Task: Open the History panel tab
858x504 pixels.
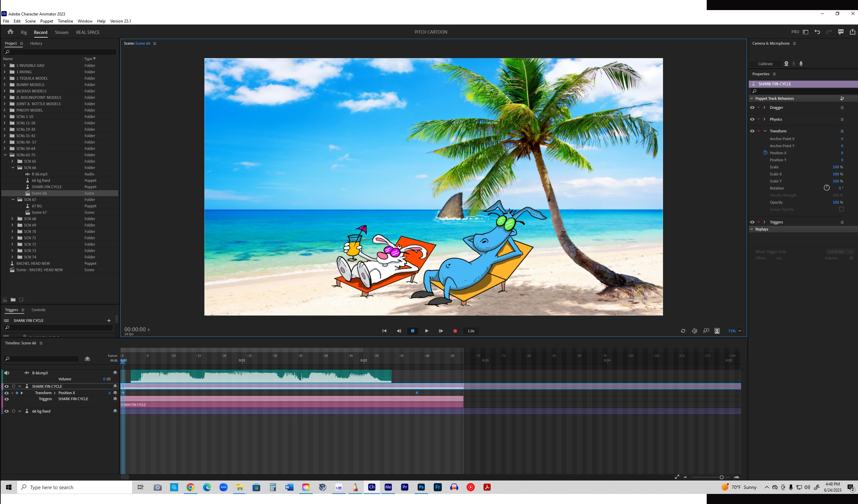Action: (36, 44)
